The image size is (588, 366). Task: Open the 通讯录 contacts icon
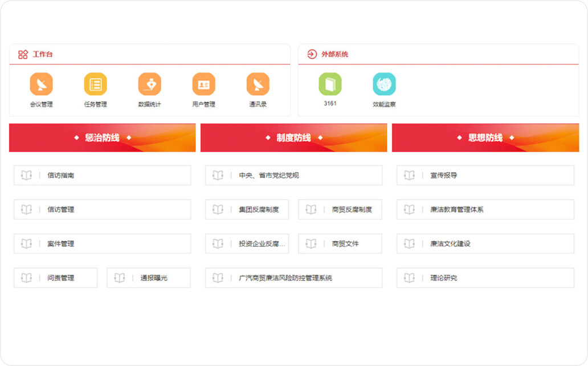pos(258,84)
